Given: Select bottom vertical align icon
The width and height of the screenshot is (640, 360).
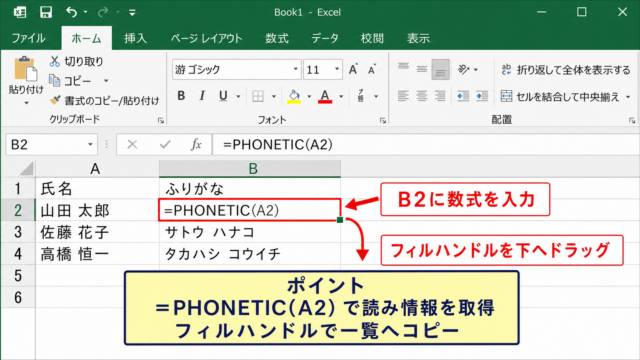Looking at the screenshot, I should coord(440,69).
